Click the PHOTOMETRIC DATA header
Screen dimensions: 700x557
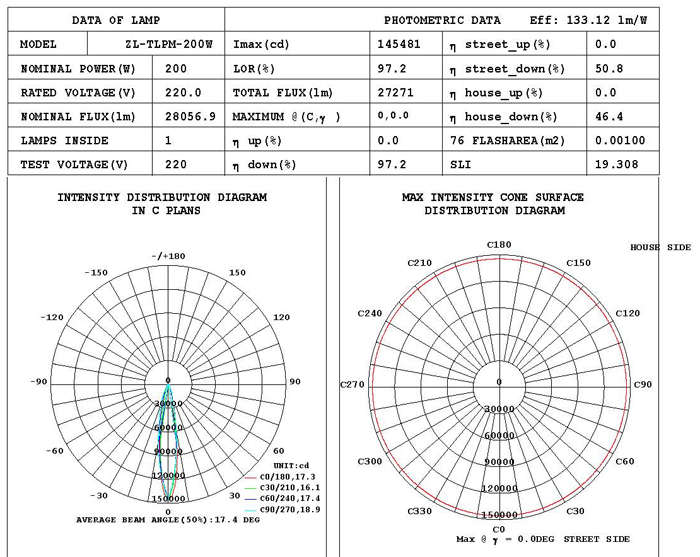pyautogui.click(x=442, y=20)
